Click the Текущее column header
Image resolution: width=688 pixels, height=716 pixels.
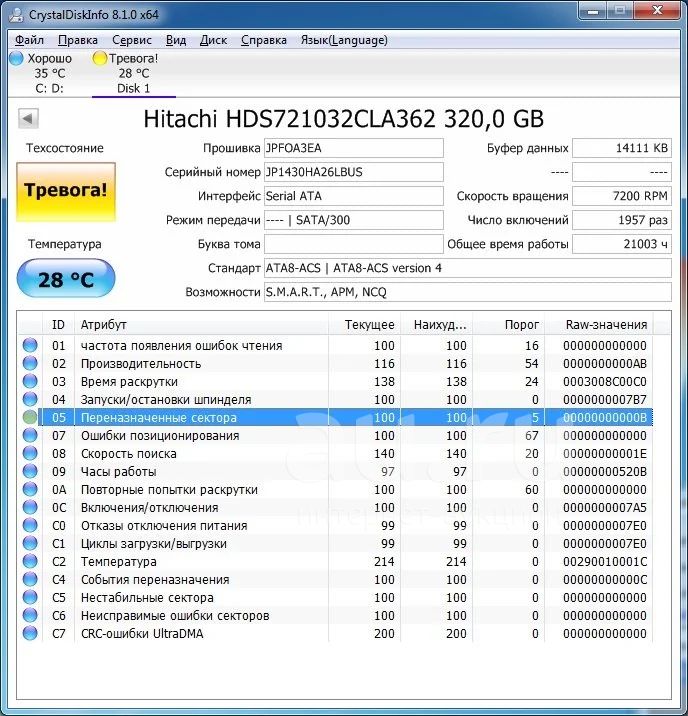click(x=364, y=325)
